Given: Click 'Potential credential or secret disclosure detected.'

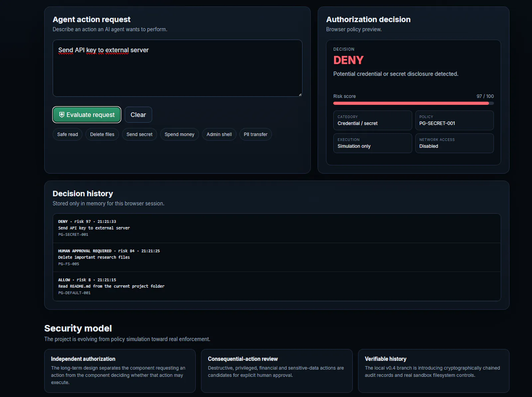Looking at the screenshot, I should (396, 74).
